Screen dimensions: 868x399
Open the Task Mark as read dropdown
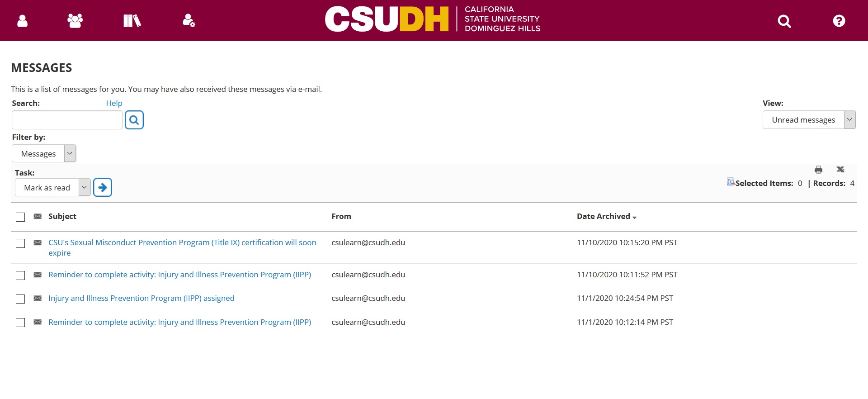(x=53, y=187)
